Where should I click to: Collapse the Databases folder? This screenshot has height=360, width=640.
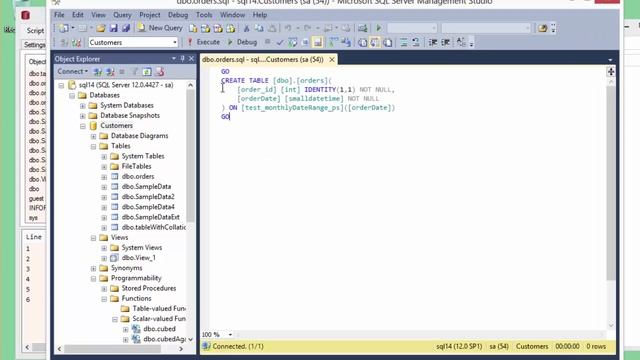coord(72,96)
